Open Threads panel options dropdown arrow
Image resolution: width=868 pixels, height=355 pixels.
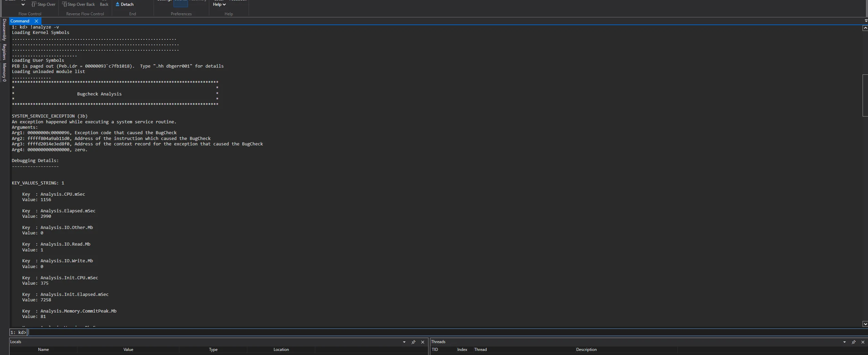(x=845, y=342)
